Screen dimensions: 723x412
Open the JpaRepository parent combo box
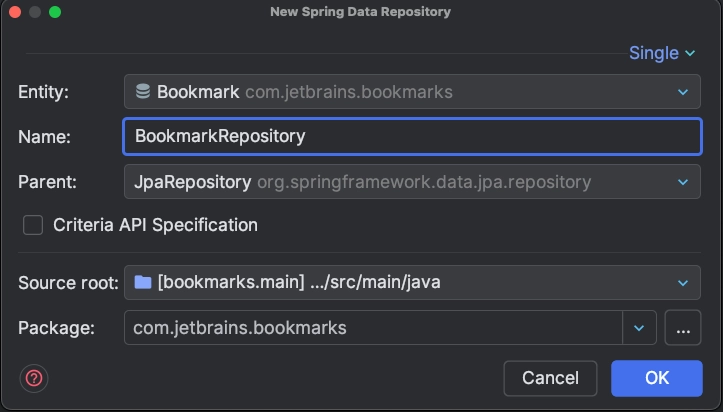coord(412,182)
